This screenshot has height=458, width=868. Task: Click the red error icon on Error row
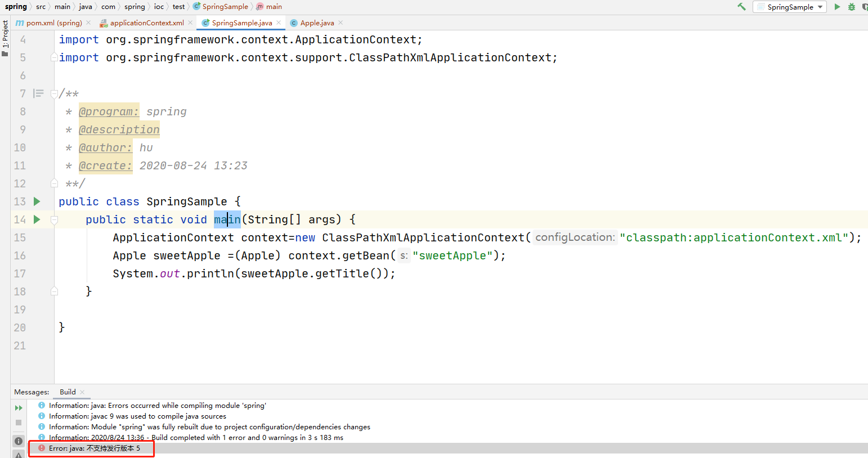click(x=42, y=448)
